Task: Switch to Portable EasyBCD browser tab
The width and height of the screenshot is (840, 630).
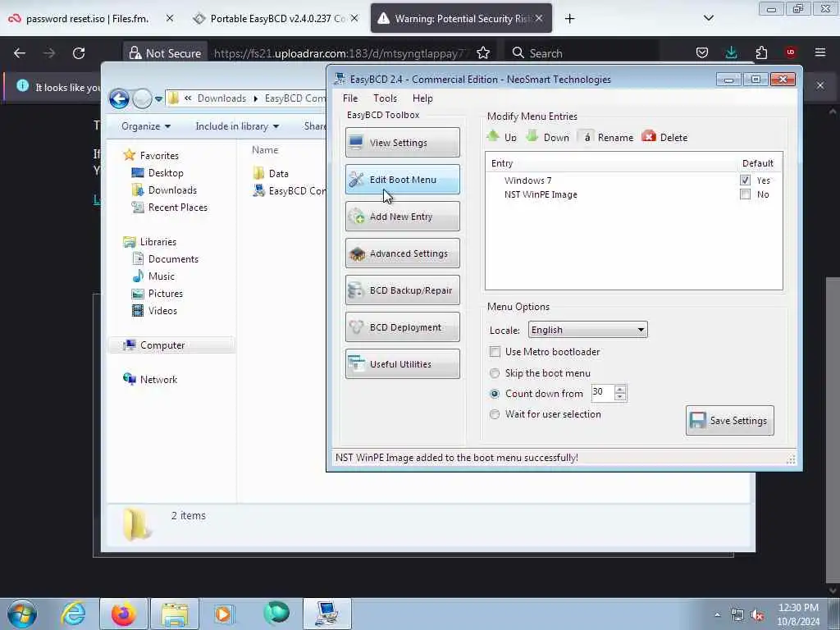Action: 277,19
